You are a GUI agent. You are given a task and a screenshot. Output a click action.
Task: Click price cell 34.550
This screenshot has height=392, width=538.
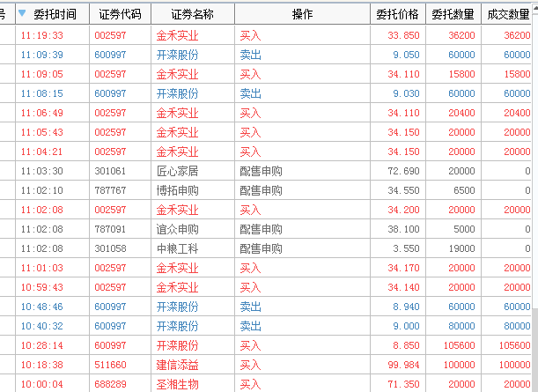point(403,190)
